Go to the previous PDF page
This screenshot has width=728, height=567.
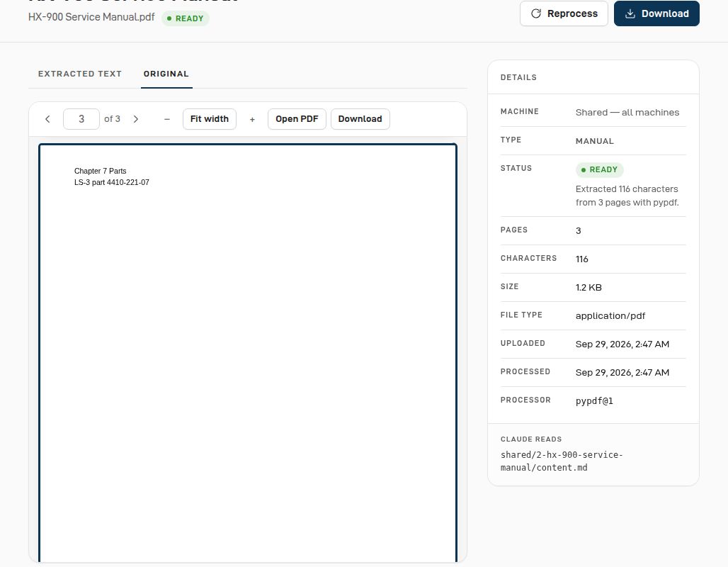[x=47, y=119]
